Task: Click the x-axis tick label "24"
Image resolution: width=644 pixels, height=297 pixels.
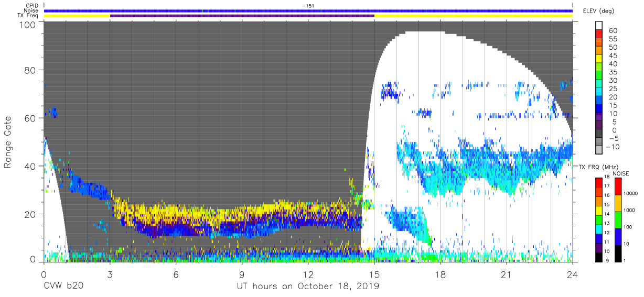Action: tap(573, 274)
